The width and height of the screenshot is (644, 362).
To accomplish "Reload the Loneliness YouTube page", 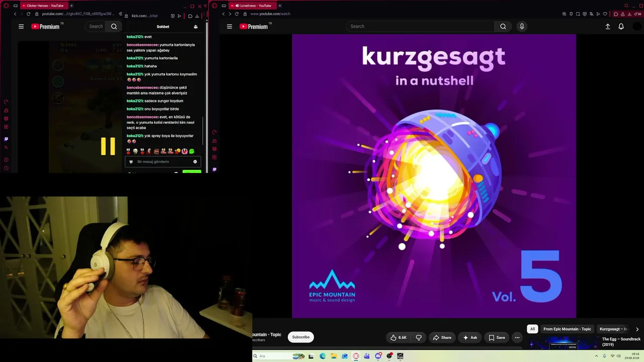I will 236,14.
